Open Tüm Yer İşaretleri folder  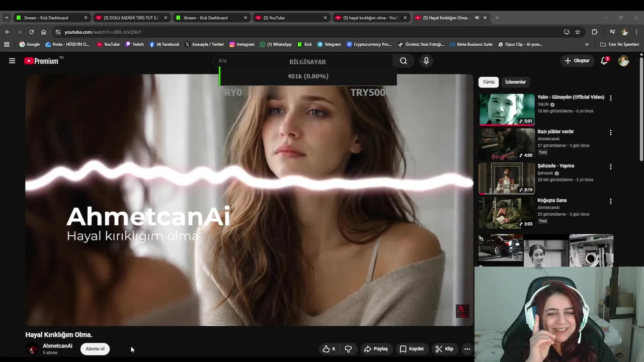[x=620, y=44]
